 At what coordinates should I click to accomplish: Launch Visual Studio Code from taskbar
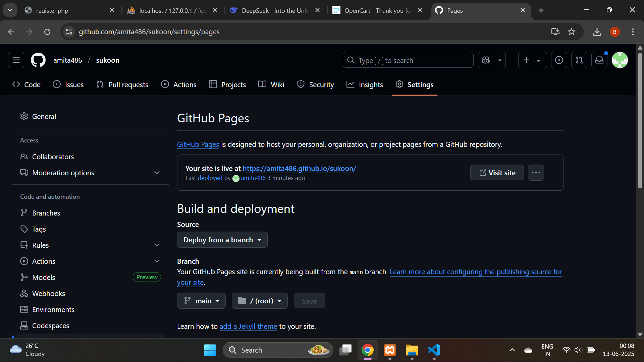point(434,350)
